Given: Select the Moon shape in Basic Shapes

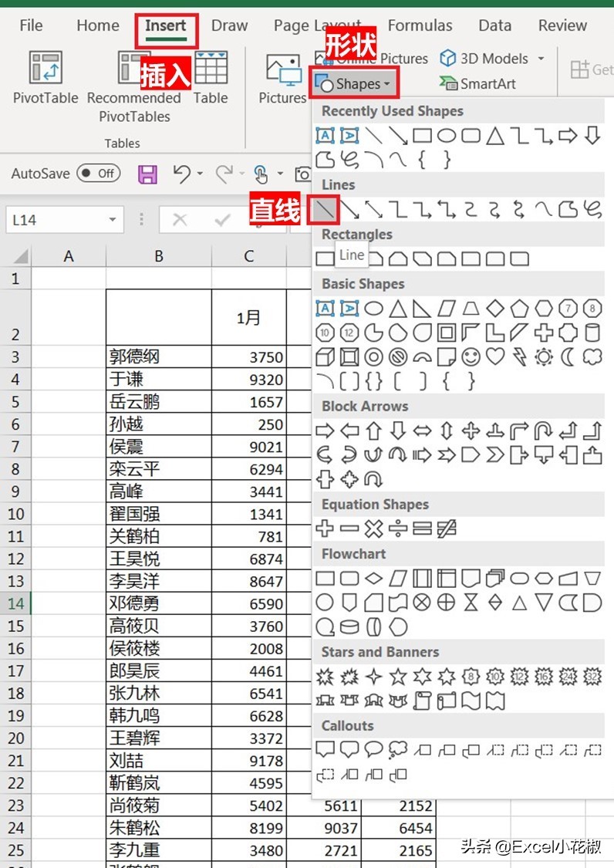Looking at the screenshot, I should 568,357.
